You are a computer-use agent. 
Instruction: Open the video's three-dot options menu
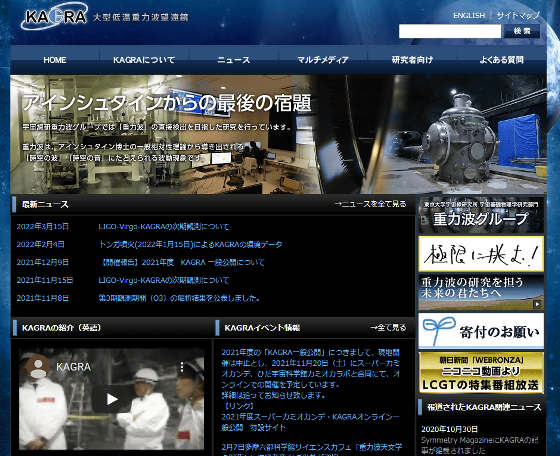tap(182, 367)
